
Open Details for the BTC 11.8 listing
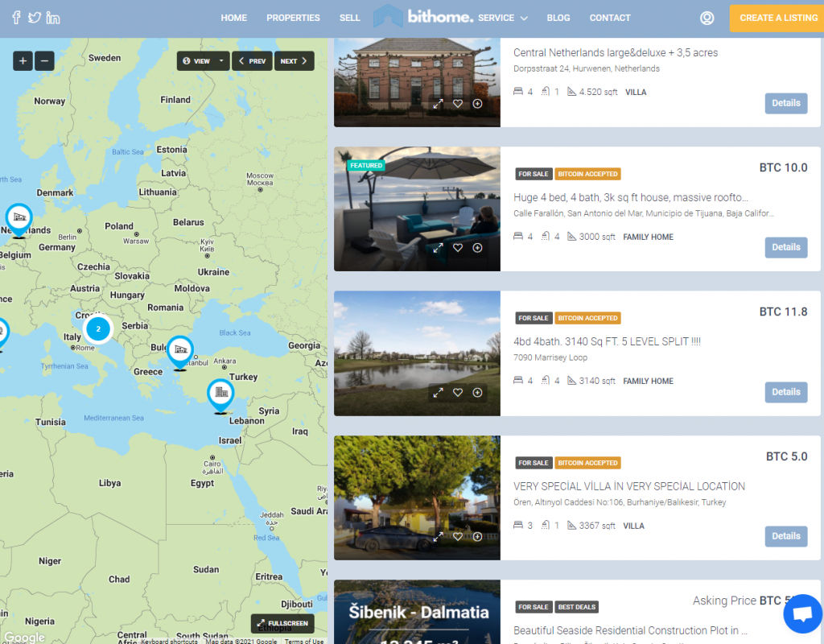785,392
